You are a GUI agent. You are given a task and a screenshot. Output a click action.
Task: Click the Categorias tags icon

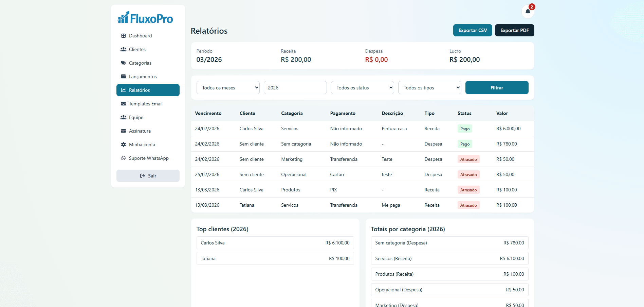pyautogui.click(x=124, y=63)
